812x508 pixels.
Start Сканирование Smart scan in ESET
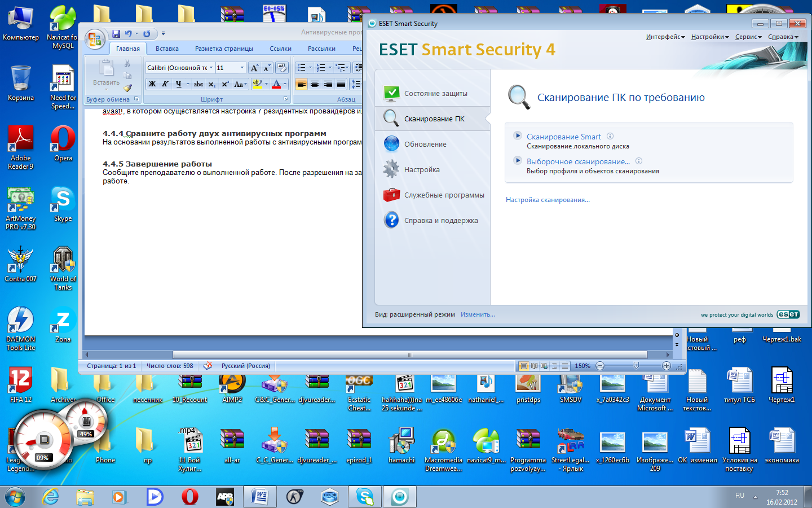564,137
